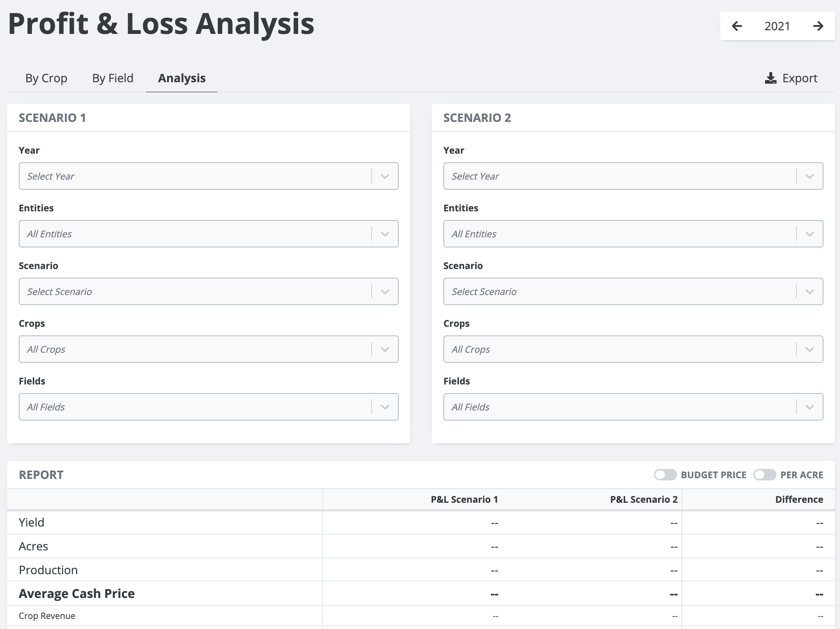Click the next year right arrow
The width and height of the screenshot is (840, 629).
818,26
